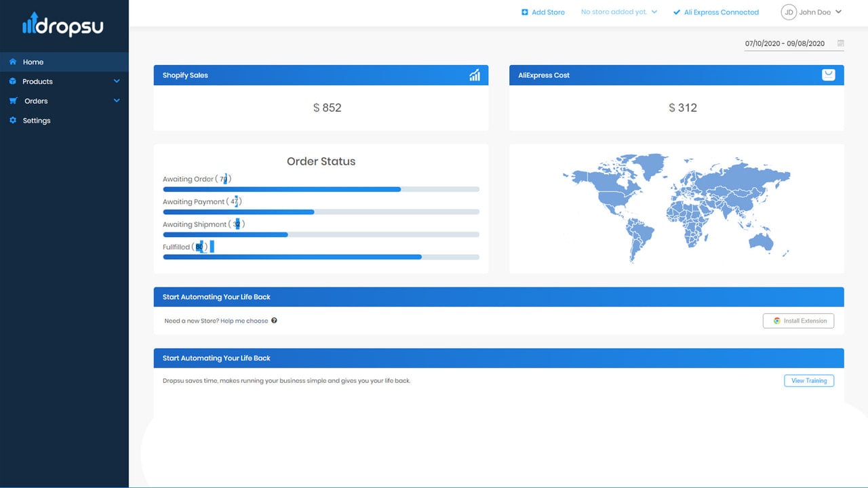The image size is (868, 488).
Task: Click the Home house icon in sidebar
Action: click(x=13, y=62)
